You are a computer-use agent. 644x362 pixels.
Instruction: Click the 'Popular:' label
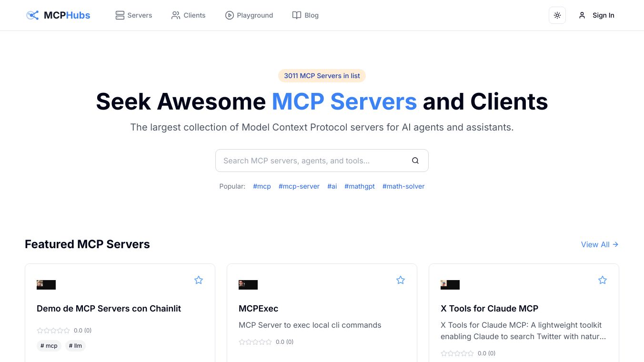point(232,186)
